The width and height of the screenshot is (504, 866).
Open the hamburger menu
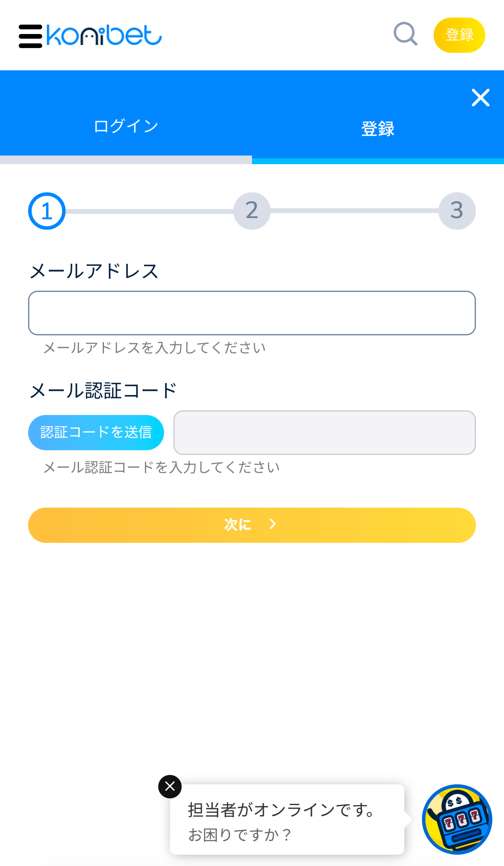[30, 36]
